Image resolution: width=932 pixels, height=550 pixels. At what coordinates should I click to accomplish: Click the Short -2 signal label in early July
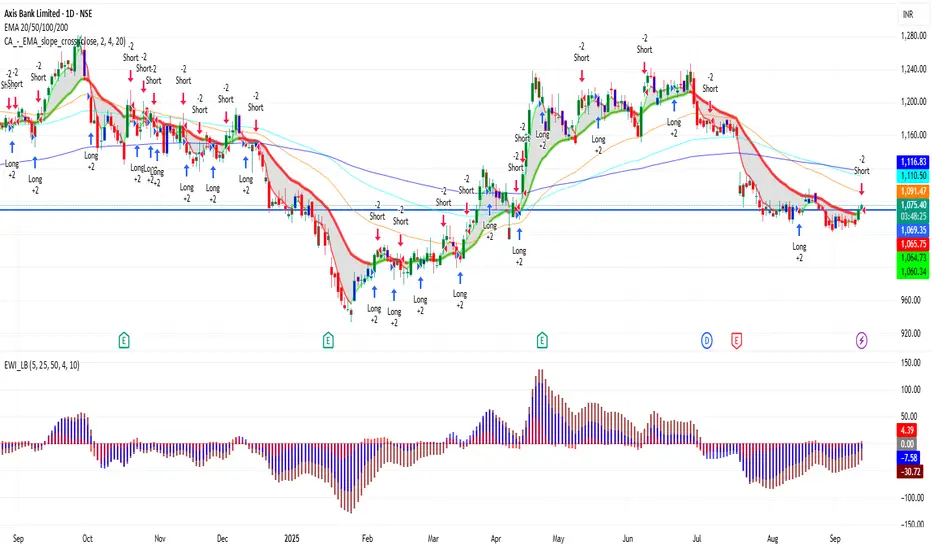click(710, 83)
